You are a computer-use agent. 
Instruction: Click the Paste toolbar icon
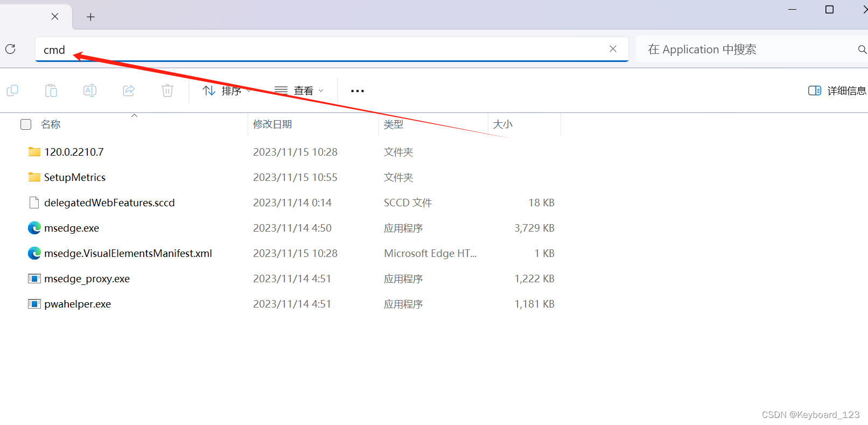[51, 90]
